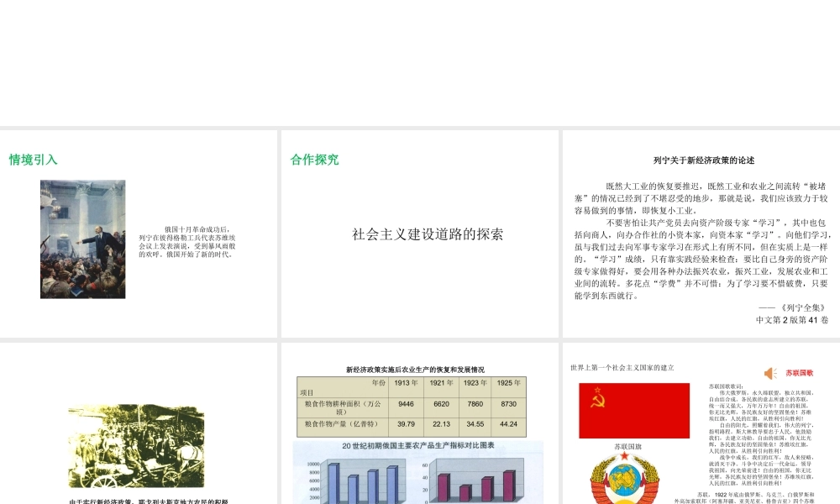Select table cell value 22.13
Screen dimensions: 840x504
pos(442,423)
